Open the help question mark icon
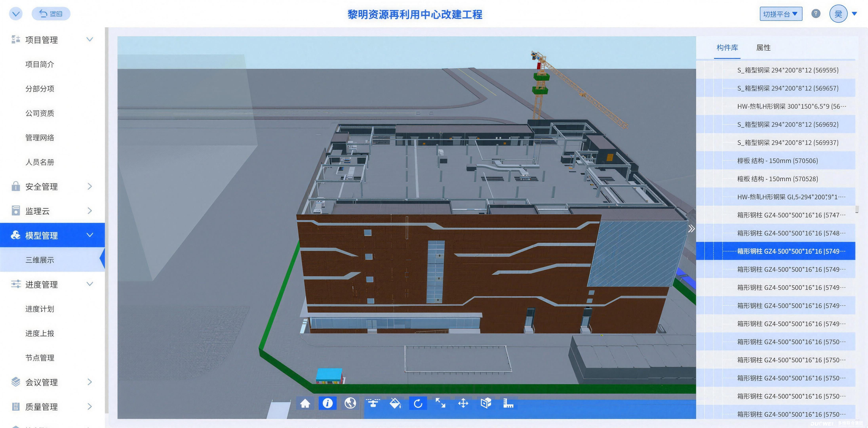The height and width of the screenshot is (428, 868). tap(816, 14)
